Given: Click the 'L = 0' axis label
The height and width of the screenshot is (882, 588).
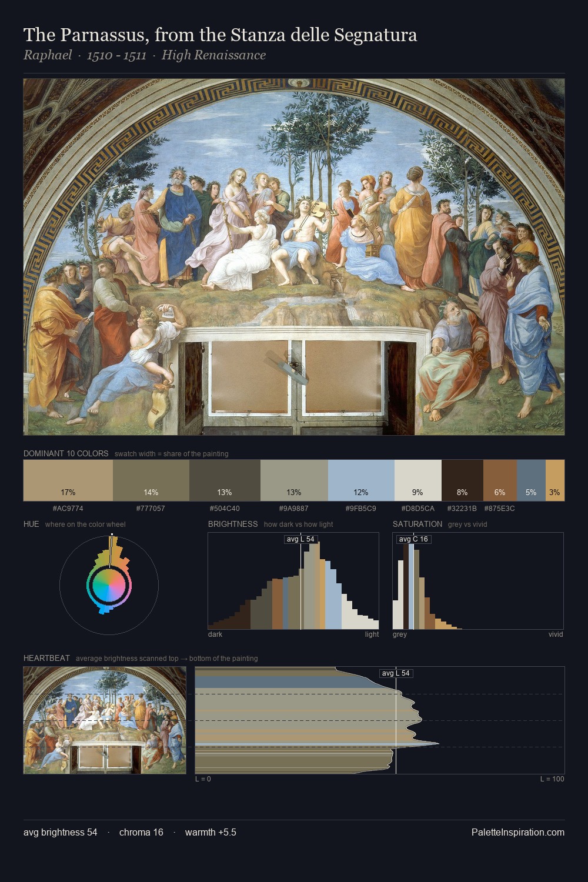Looking at the screenshot, I should point(203,779).
